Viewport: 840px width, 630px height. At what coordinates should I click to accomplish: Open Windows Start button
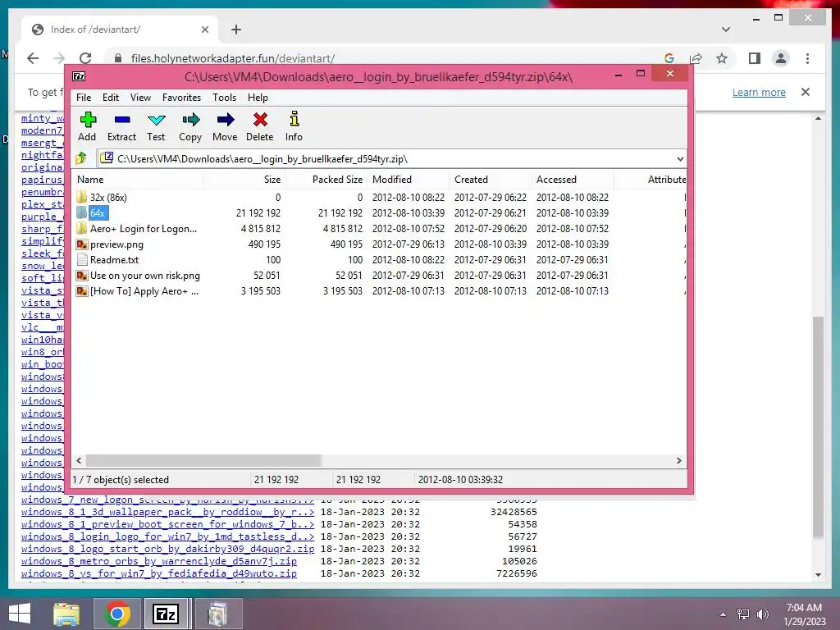click(x=20, y=614)
